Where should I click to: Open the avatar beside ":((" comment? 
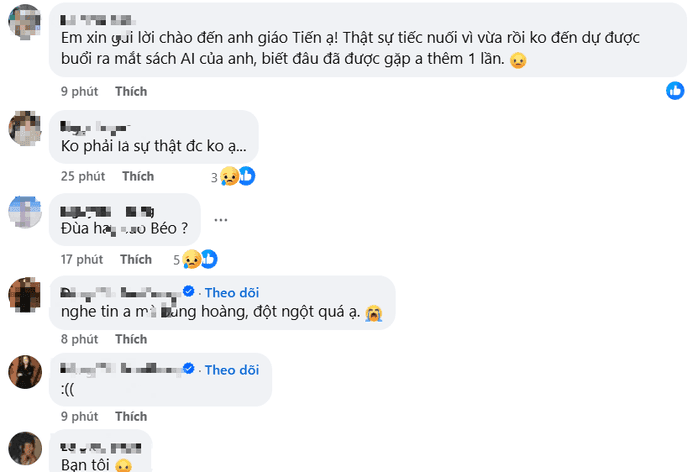pyautogui.click(x=25, y=372)
